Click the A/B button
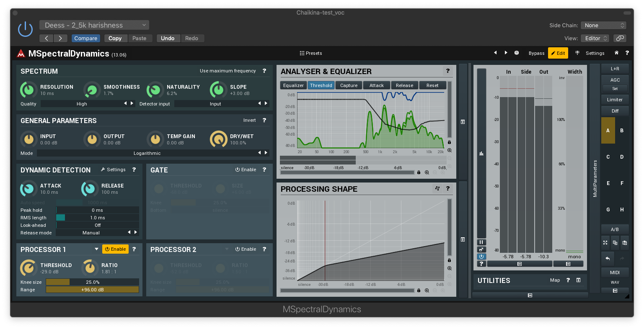Viewport: 644px width, 329px height. click(x=615, y=229)
